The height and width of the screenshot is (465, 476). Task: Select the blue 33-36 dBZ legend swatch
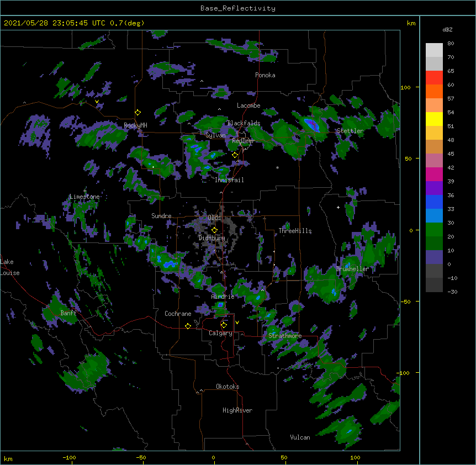[434, 202]
